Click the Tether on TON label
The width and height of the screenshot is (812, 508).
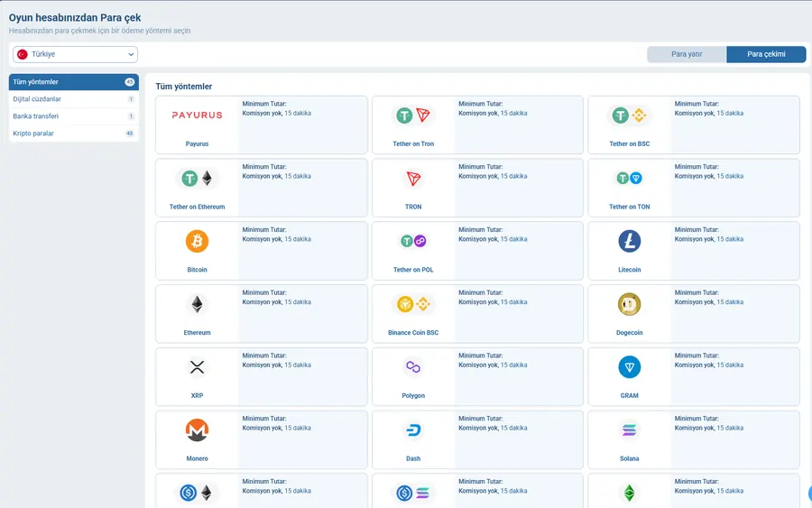[629, 207]
